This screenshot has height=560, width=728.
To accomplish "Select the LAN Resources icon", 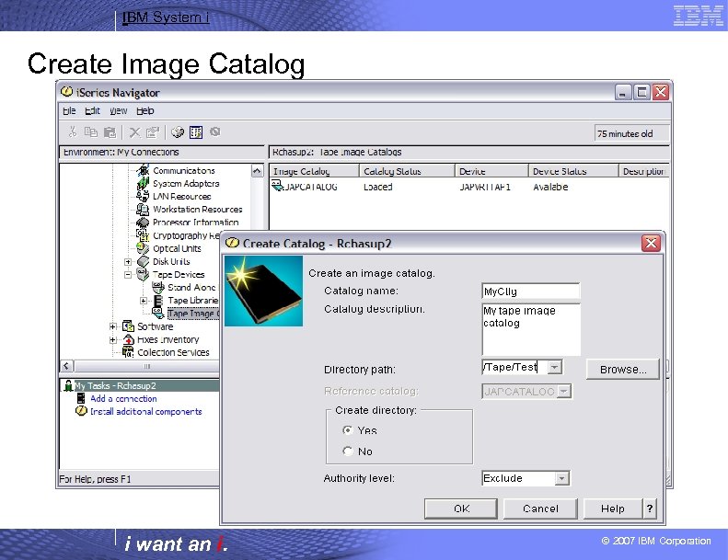I will [143, 196].
